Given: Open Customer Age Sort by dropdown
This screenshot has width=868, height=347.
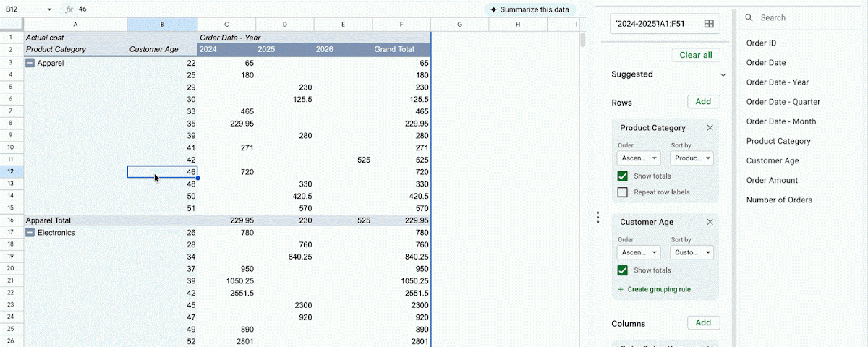Looking at the screenshot, I should pos(692,252).
